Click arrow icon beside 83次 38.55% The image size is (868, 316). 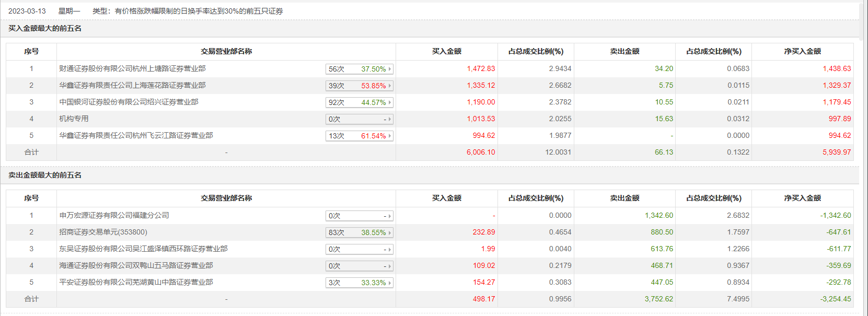click(x=390, y=232)
